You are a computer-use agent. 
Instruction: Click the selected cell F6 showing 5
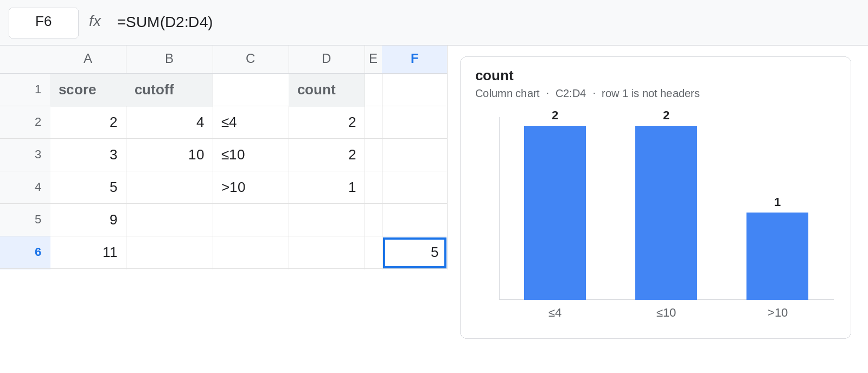414,253
